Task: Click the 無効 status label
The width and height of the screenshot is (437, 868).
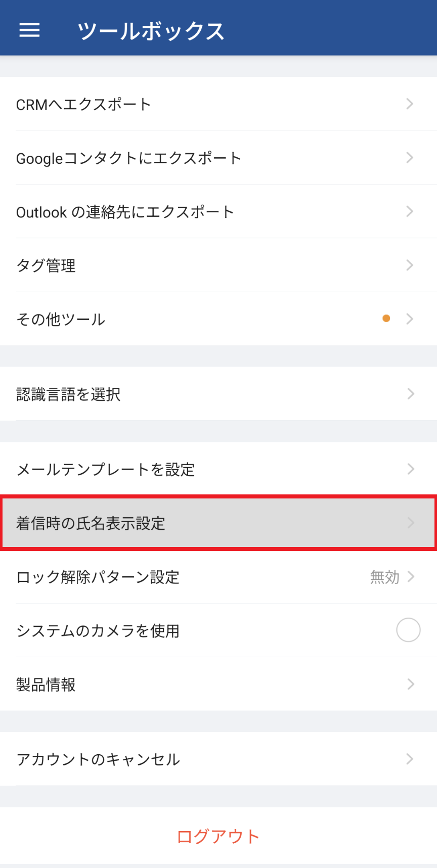Action: 384,577
